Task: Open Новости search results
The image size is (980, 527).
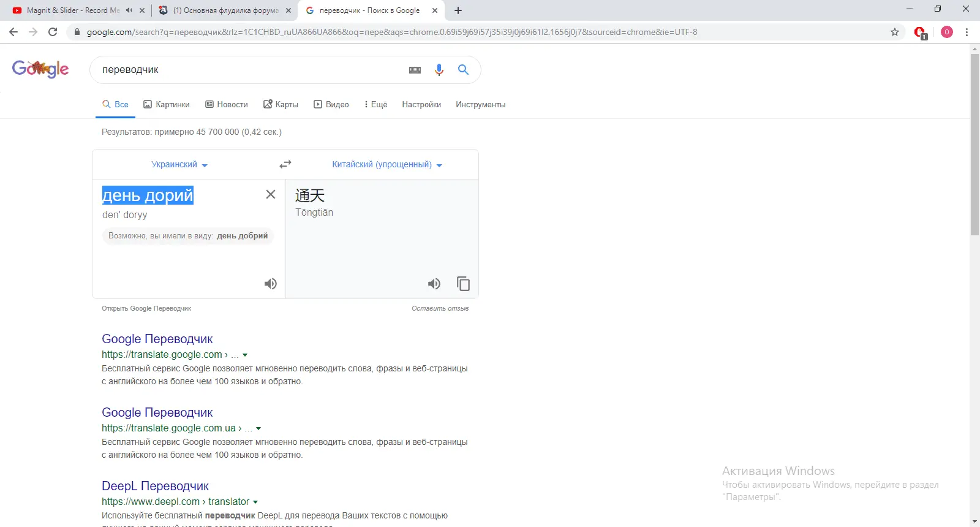Action: [x=227, y=105]
